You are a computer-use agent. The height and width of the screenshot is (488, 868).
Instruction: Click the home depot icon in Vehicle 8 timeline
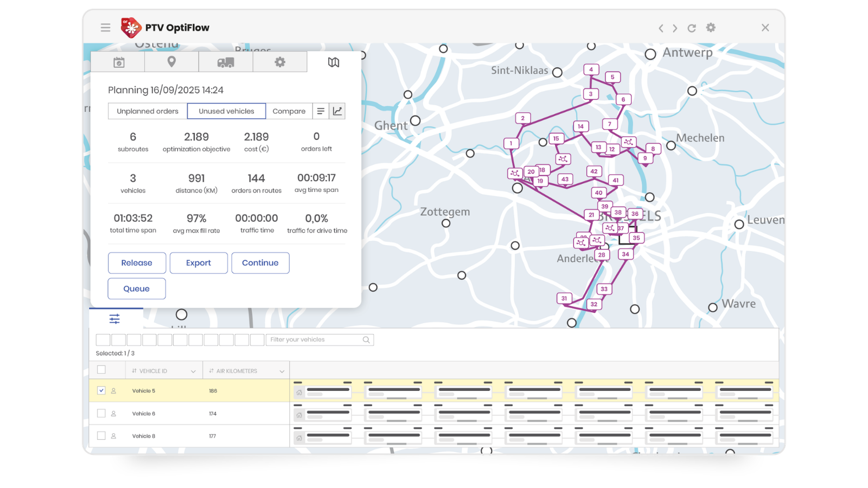pyautogui.click(x=299, y=438)
